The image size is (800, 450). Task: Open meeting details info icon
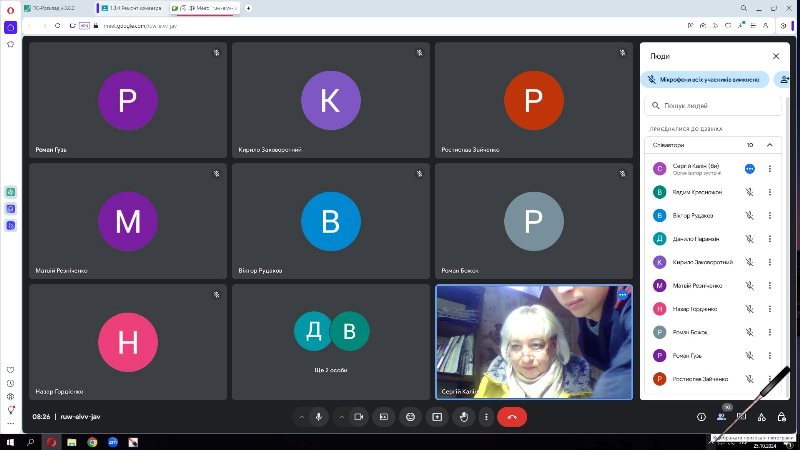pyautogui.click(x=701, y=416)
